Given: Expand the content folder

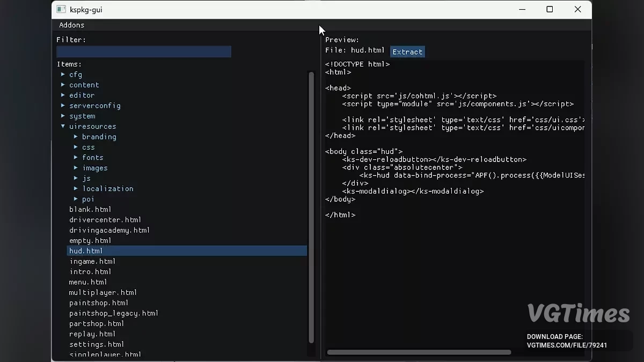Looking at the screenshot, I should (x=84, y=85).
